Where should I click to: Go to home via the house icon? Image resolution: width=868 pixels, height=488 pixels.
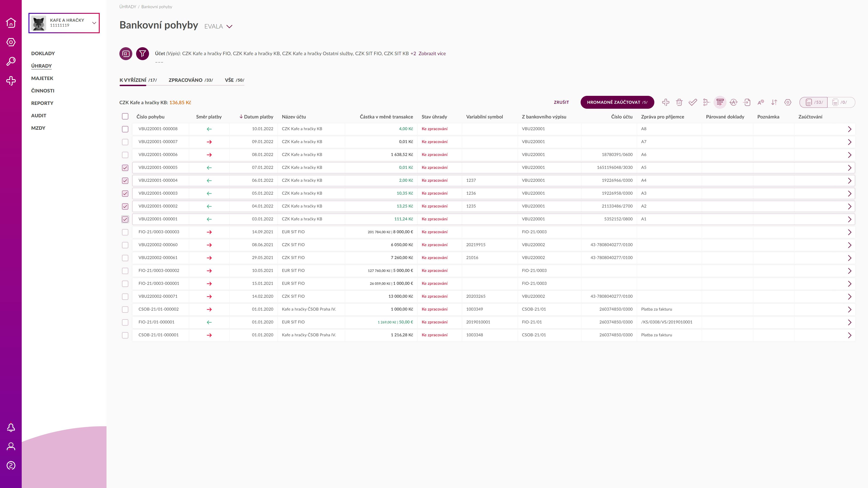[x=11, y=23]
